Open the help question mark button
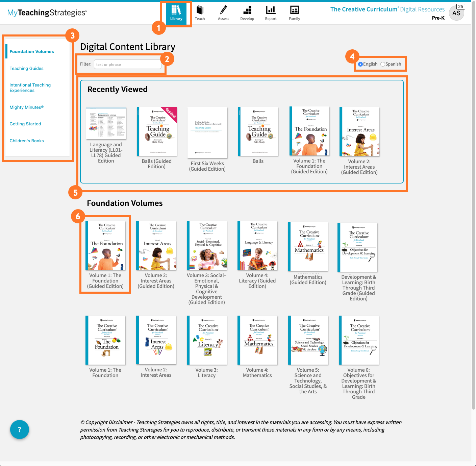 (x=19, y=430)
